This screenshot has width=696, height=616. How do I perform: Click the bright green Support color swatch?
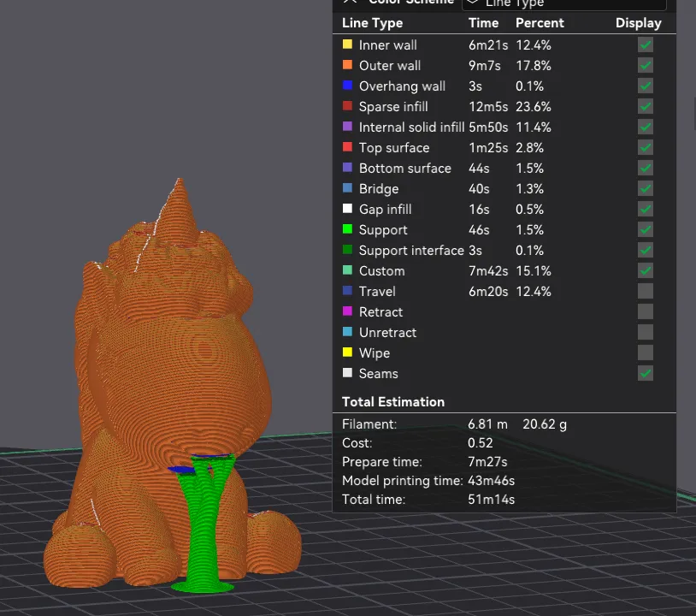click(347, 229)
